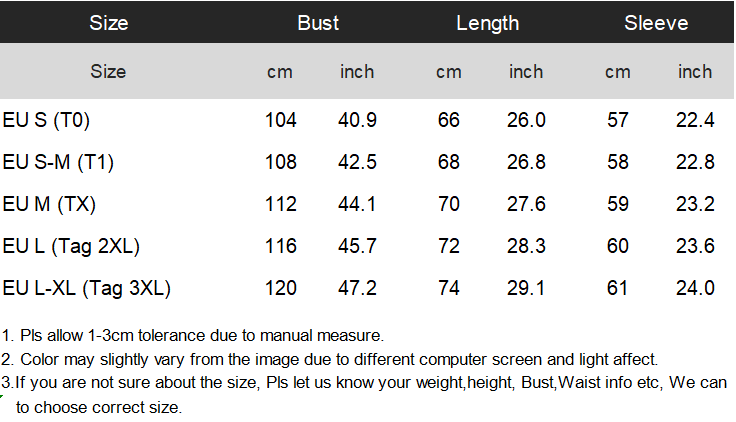Click sleeve value 22.4 inch
Screen dimensions: 736x422
(x=695, y=120)
